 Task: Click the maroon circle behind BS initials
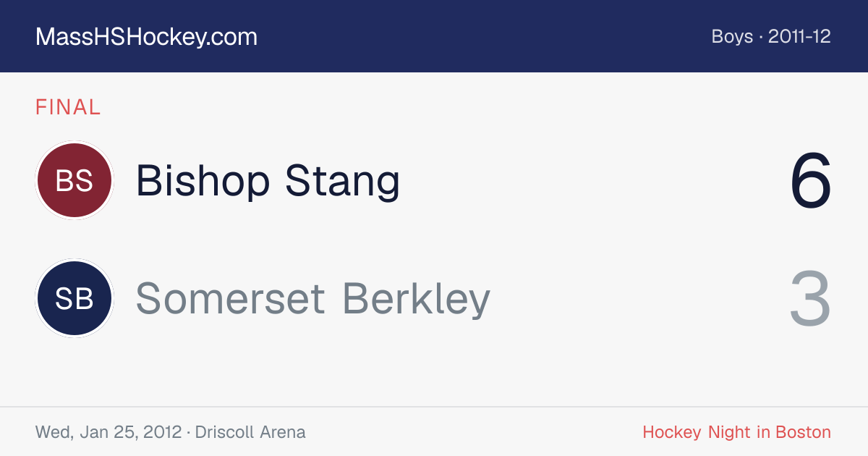(x=75, y=180)
